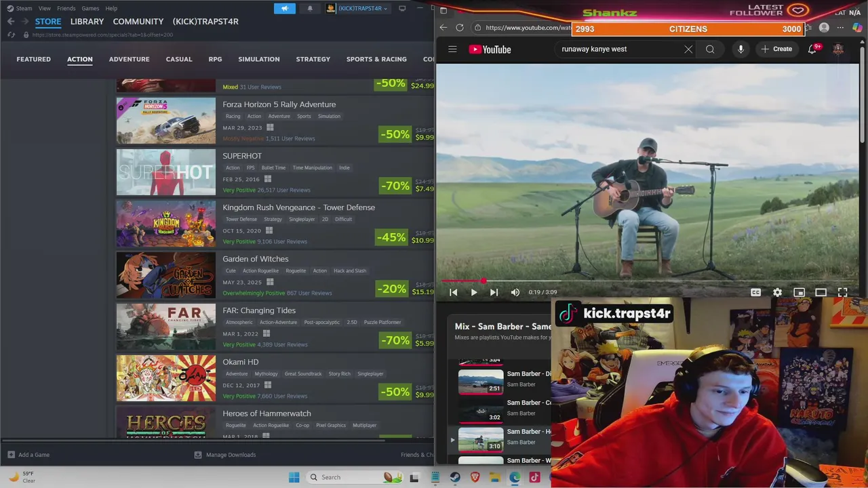Click the Bullet Time tag on SUPERHOT
The height and width of the screenshot is (488, 868).
273,167
